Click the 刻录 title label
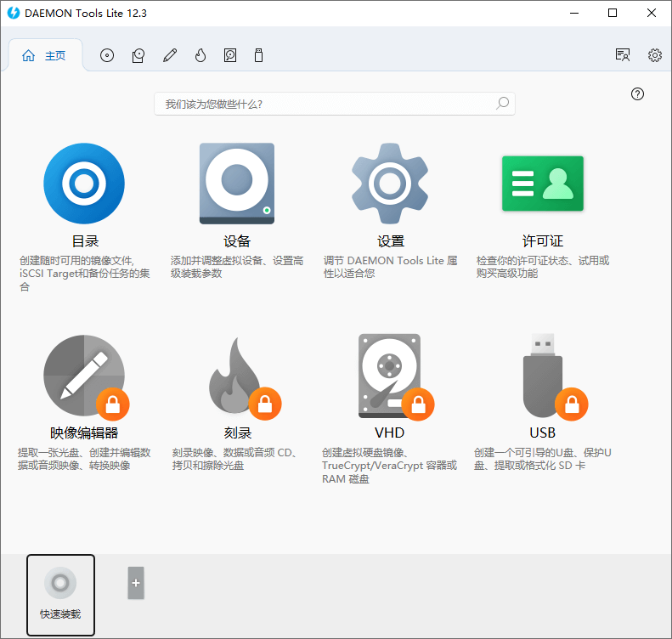The image size is (672, 639). (x=237, y=433)
